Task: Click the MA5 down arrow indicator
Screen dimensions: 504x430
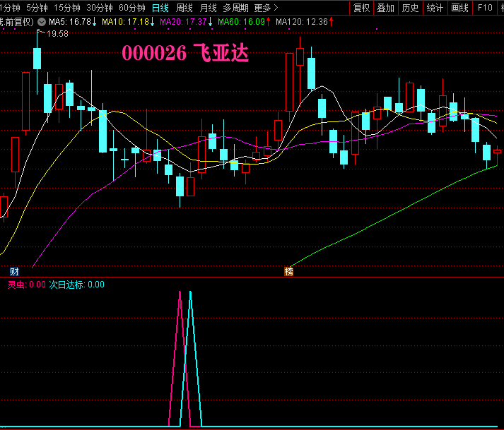Action: [x=94, y=22]
